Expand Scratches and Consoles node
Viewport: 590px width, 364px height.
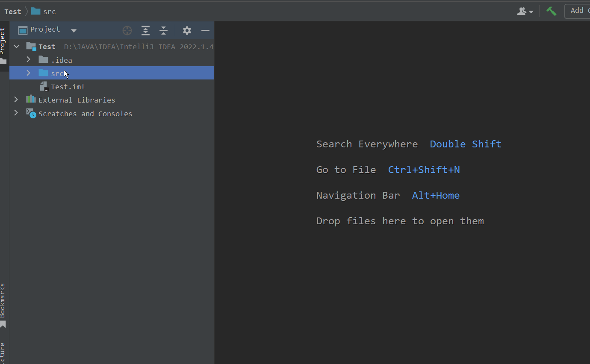16,113
